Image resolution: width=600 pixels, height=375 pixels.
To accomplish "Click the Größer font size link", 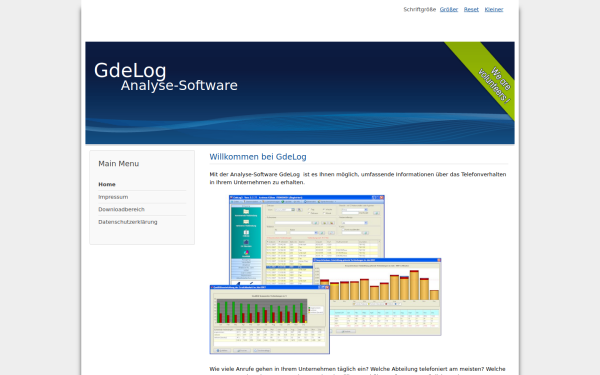I will [x=448, y=10].
